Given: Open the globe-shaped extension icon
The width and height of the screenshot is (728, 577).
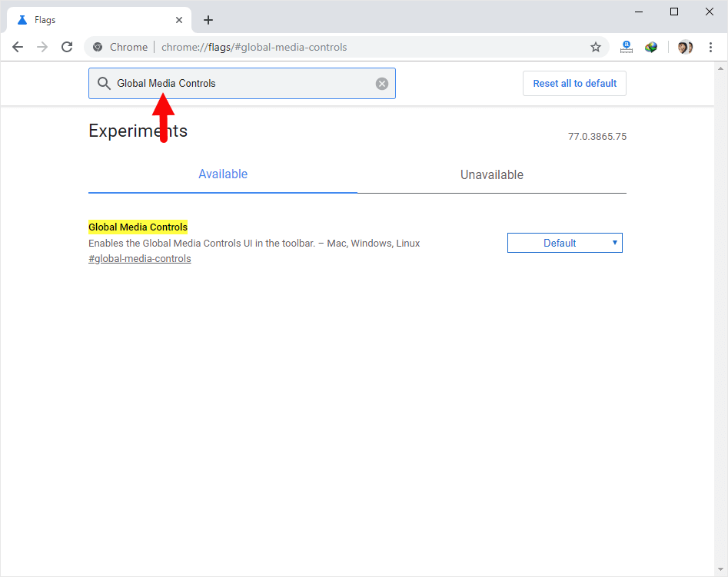Looking at the screenshot, I should [651, 47].
